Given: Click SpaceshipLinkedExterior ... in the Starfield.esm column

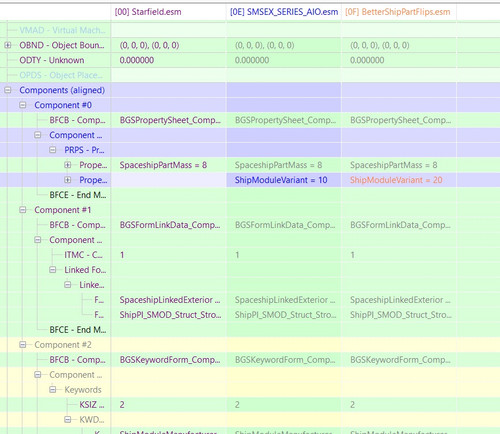Looking at the screenshot, I should [x=170, y=300].
